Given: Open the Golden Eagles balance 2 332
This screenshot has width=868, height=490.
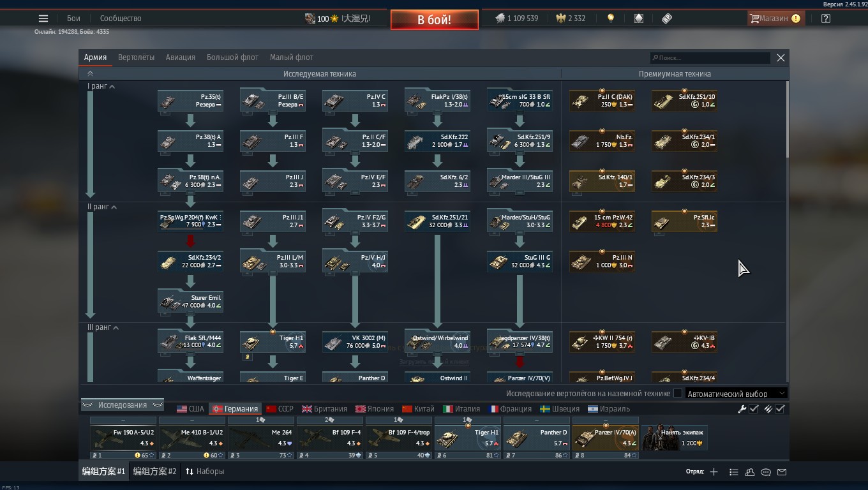Looking at the screenshot, I should [x=571, y=19].
